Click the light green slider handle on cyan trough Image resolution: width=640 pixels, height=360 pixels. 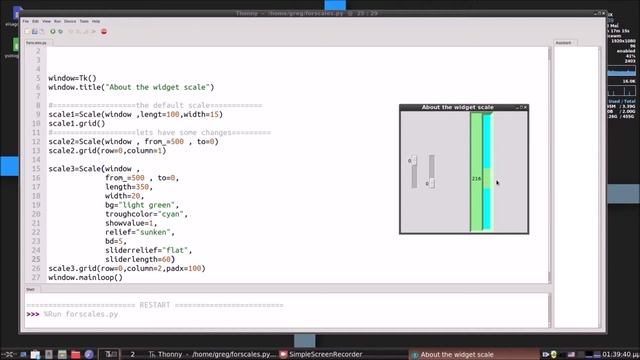pyautogui.click(x=487, y=178)
